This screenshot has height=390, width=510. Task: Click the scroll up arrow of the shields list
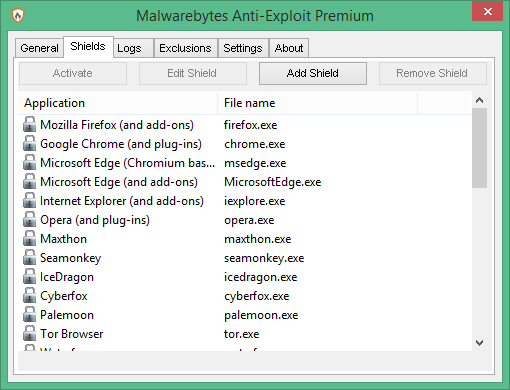click(x=480, y=100)
